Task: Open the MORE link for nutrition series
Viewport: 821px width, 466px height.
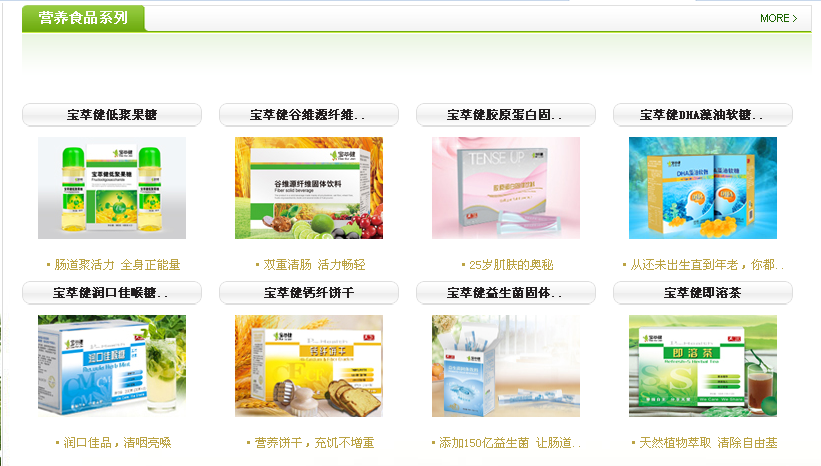Action: (779, 18)
